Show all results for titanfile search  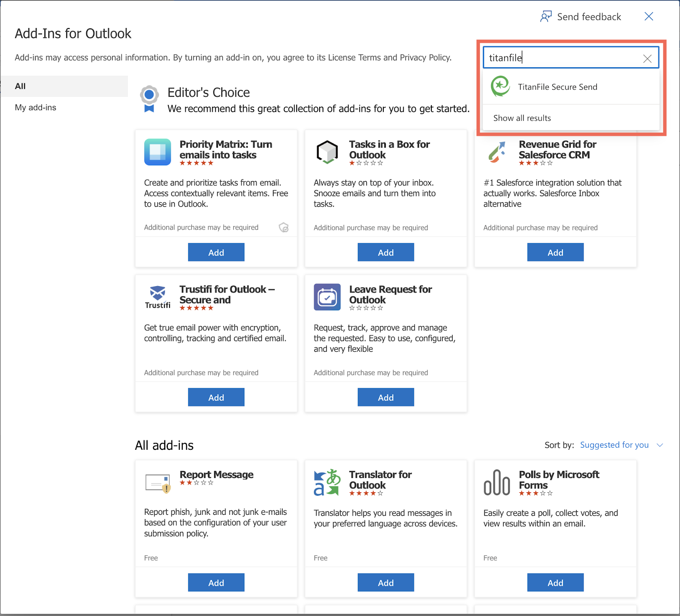tap(521, 118)
